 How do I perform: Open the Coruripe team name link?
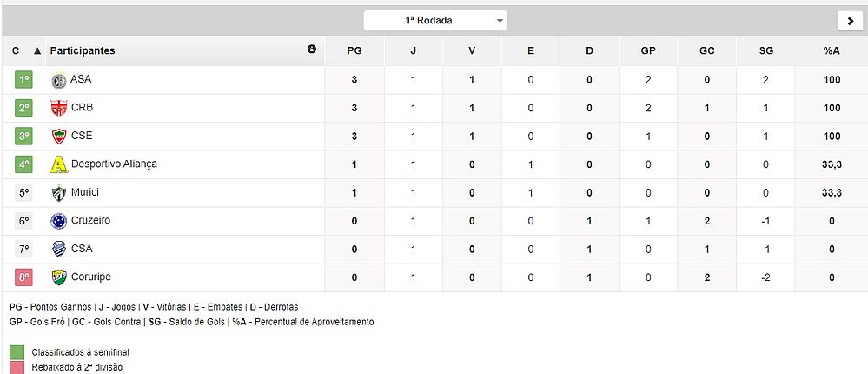click(91, 277)
